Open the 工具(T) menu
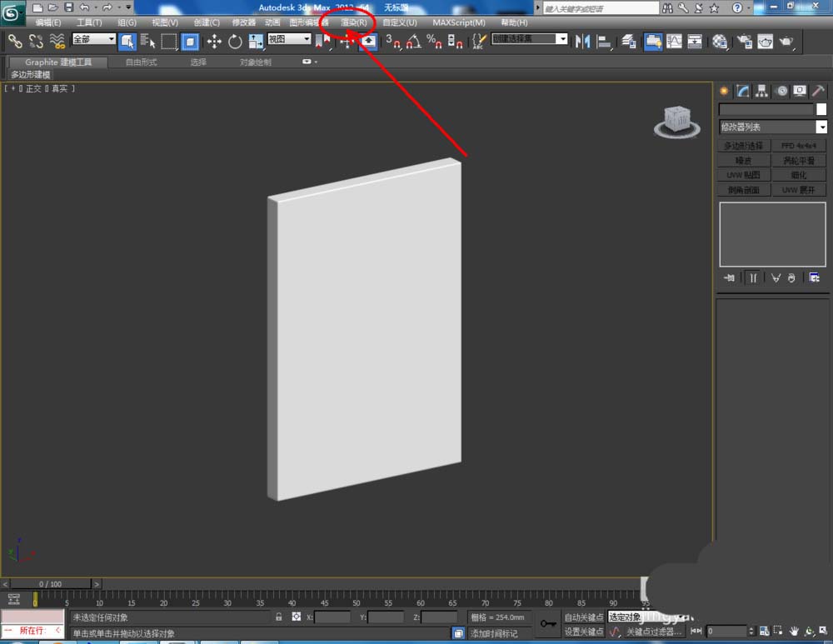The width and height of the screenshot is (833, 644). 89,22
